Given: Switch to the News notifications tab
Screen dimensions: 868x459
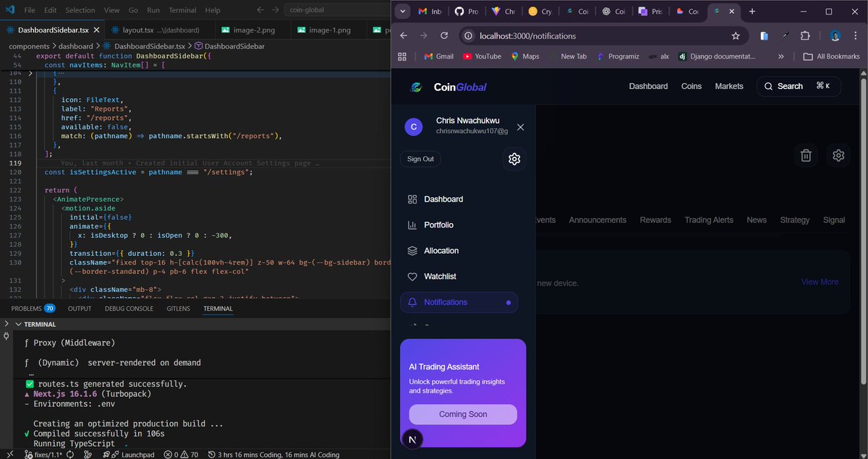Looking at the screenshot, I should point(757,220).
